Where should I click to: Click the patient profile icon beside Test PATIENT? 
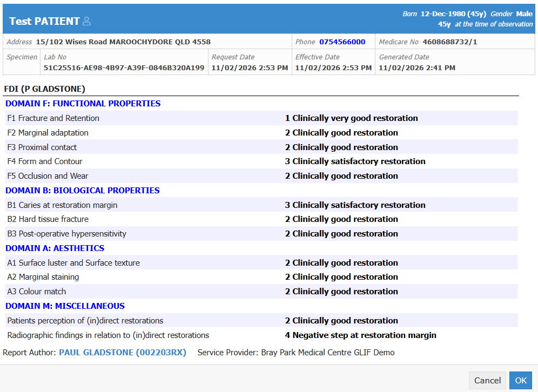pos(86,22)
